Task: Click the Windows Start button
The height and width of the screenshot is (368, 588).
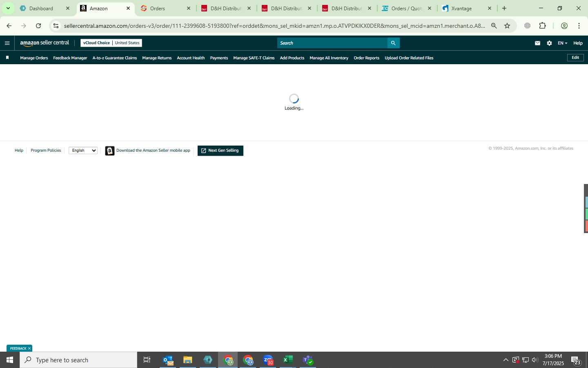Action: click(x=10, y=360)
